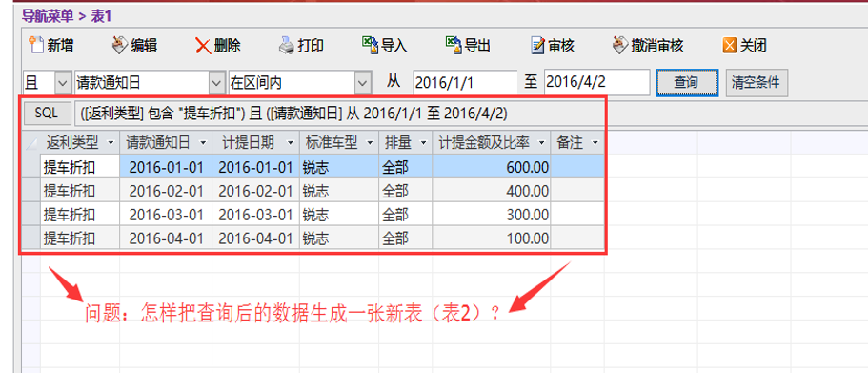Click the 导入 import icon
Screen dimensions: 868x373
[371, 45]
